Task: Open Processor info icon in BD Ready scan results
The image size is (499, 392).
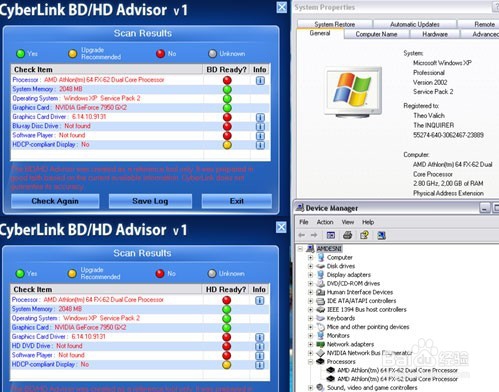Action: [x=260, y=80]
